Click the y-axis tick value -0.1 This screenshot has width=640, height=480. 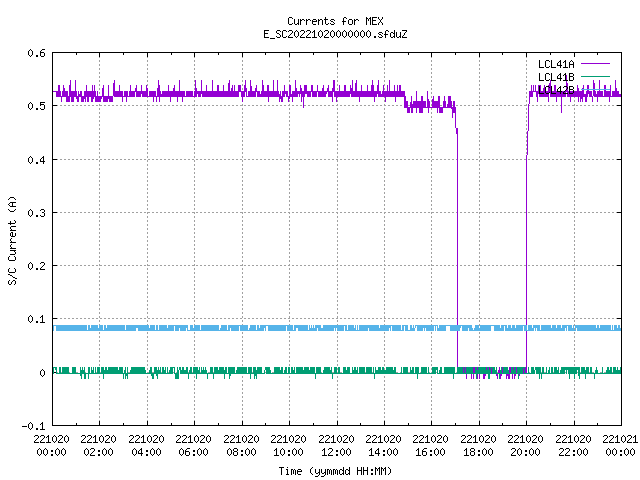(33, 426)
